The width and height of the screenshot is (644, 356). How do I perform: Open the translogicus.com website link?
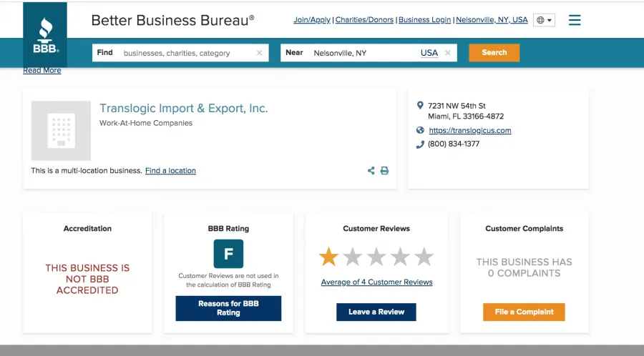point(470,130)
